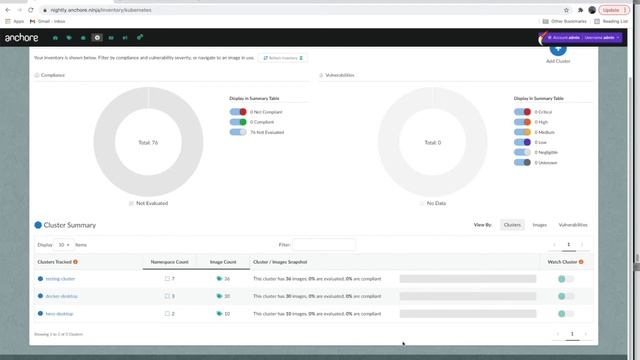Toggle Watch Cluster in the third cluster row
640x360 pixels.
(566, 314)
